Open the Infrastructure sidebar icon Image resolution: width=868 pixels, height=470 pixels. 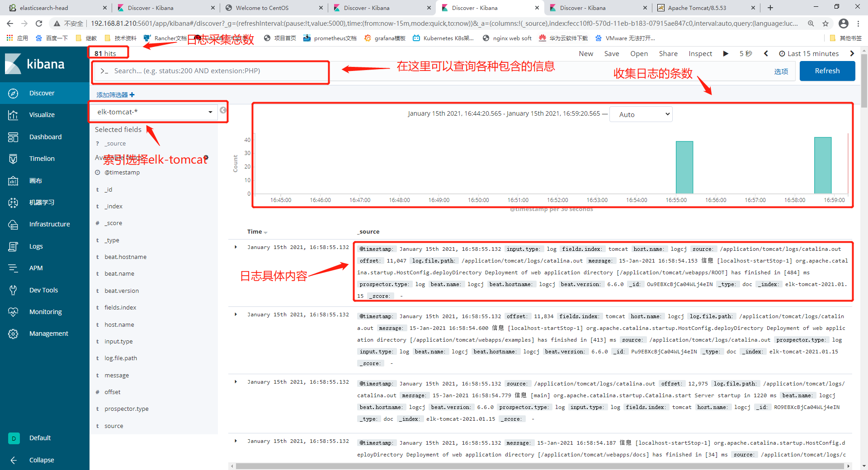point(13,224)
